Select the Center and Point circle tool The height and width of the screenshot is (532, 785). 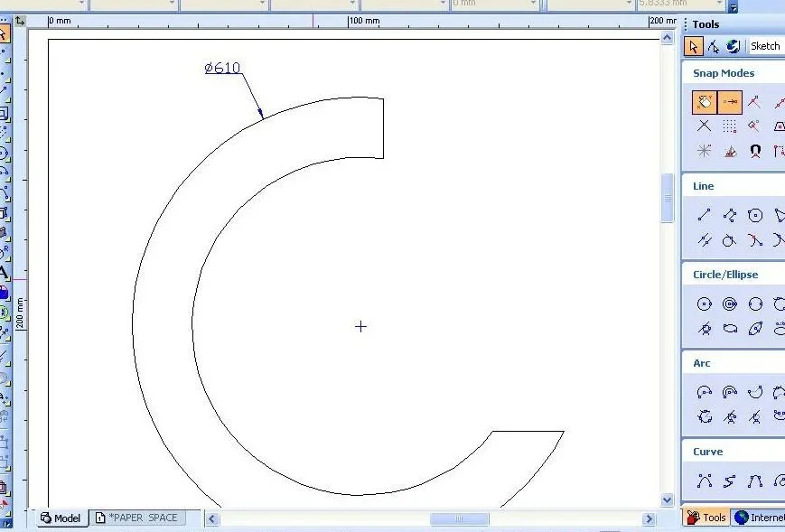tap(705, 303)
